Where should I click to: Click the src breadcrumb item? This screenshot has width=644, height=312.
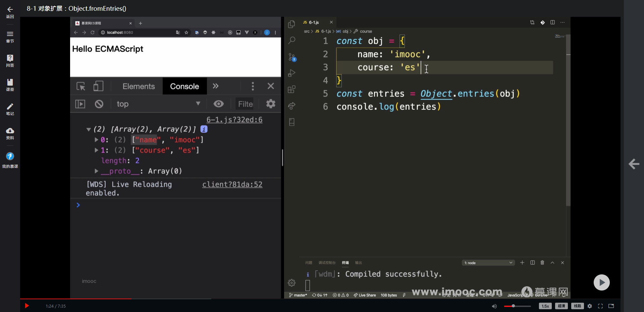[307, 31]
